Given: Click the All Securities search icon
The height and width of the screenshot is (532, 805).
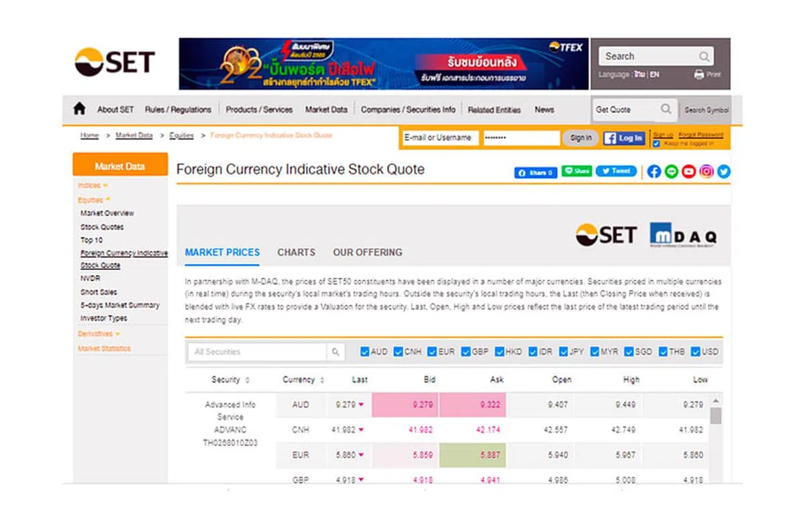Looking at the screenshot, I should 335,352.
